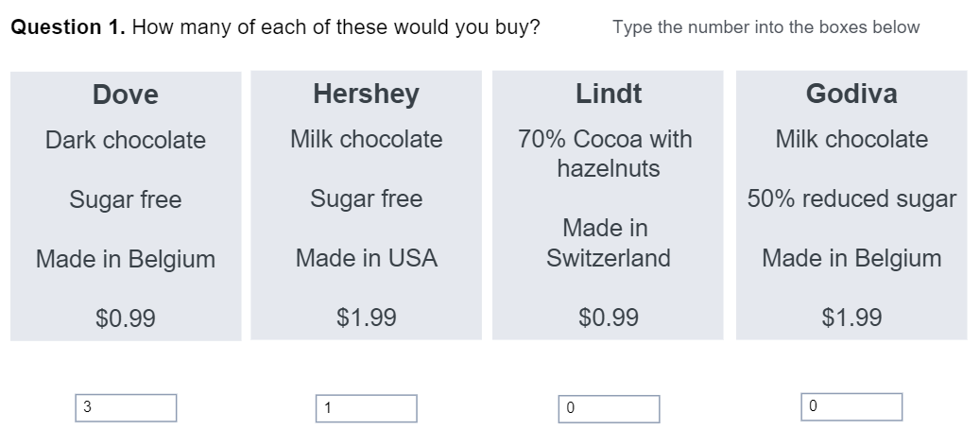The image size is (980, 430).
Task: Click '50% reduced sugar' text on Godiva
Action: click(x=851, y=198)
